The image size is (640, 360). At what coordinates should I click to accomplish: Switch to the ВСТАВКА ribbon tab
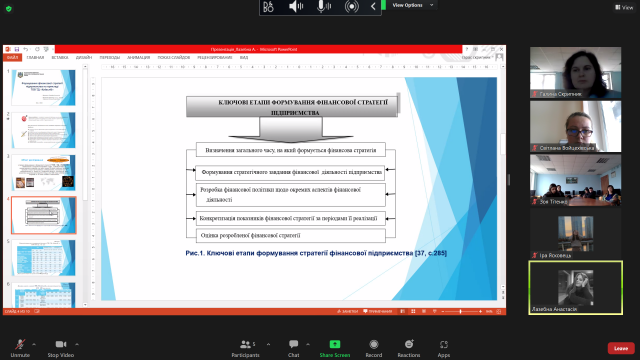tap(60, 58)
